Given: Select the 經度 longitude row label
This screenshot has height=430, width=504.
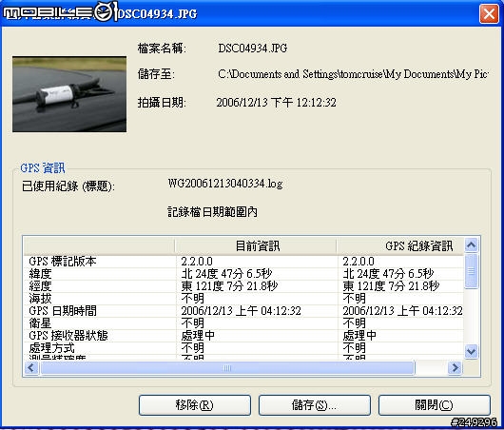Looking at the screenshot, I should [40, 286].
